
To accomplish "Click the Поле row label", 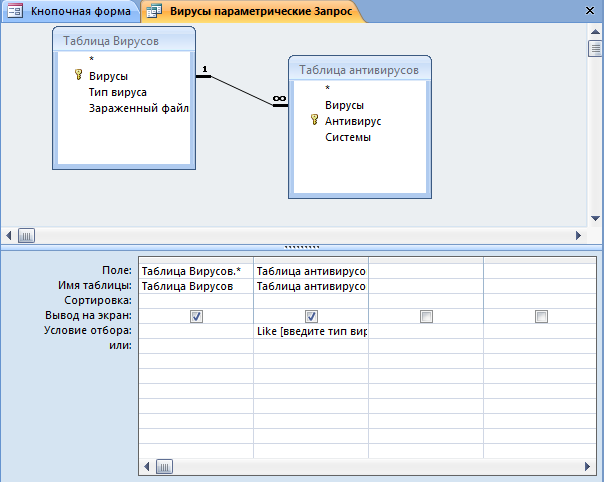I will pyautogui.click(x=116, y=270).
